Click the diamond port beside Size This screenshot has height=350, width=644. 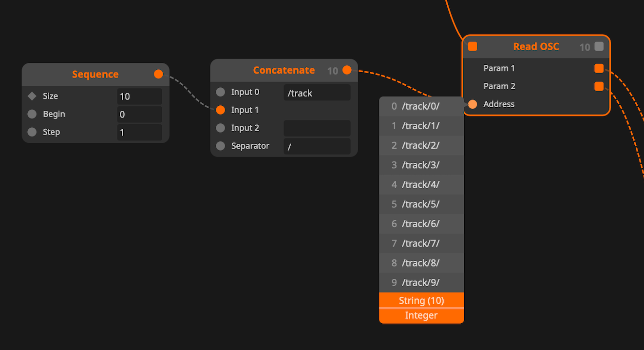32,96
